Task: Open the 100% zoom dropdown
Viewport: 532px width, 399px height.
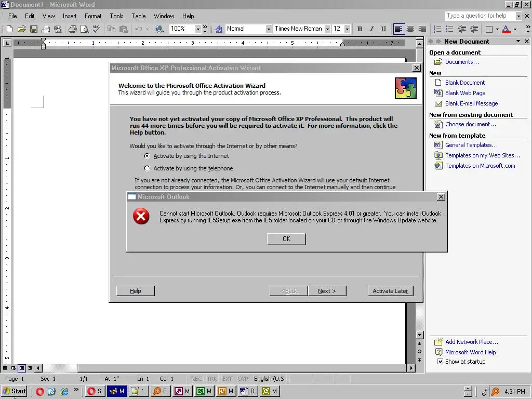Action: coord(198,29)
